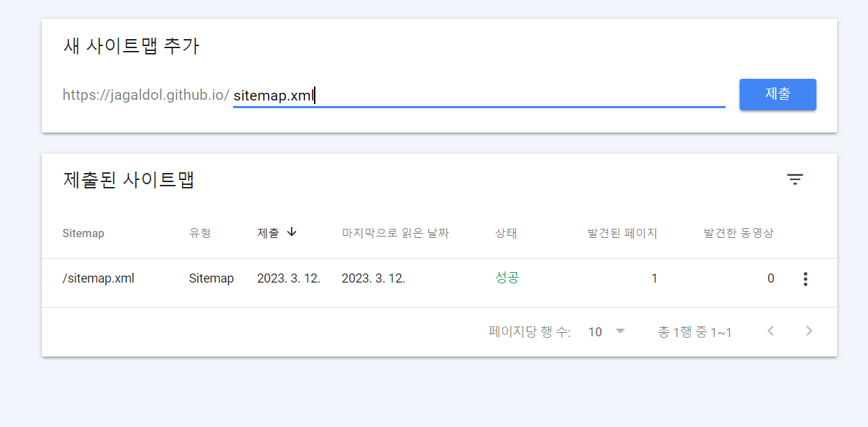The height and width of the screenshot is (427, 868).
Task: Open the /sitemap.xml row entry
Action: click(98, 278)
